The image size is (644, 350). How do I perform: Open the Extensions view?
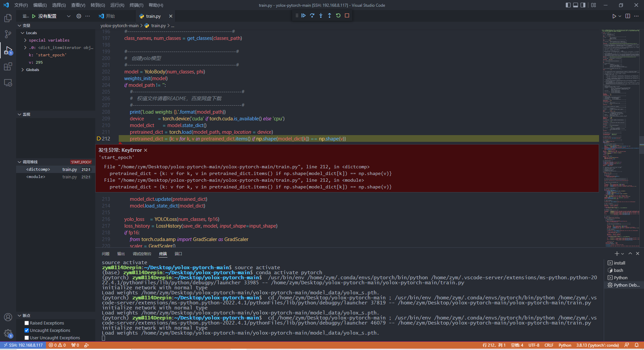pos(8,66)
